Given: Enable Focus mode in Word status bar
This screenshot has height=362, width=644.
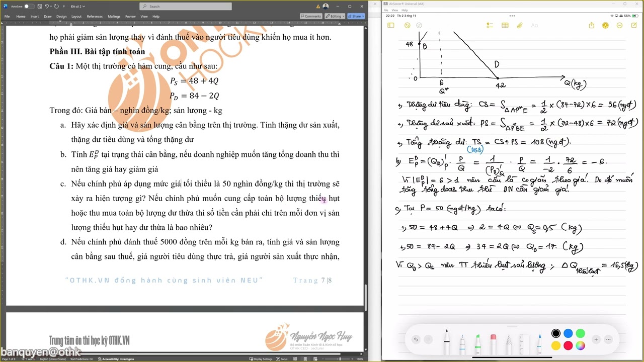Looking at the screenshot, I should click(282, 359).
